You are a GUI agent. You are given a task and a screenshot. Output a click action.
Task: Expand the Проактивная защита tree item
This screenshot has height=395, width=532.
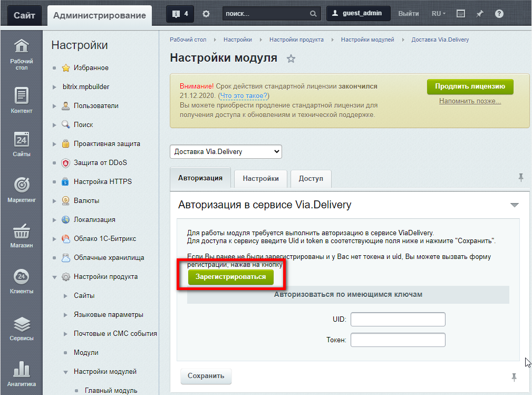click(x=54, y=144)
